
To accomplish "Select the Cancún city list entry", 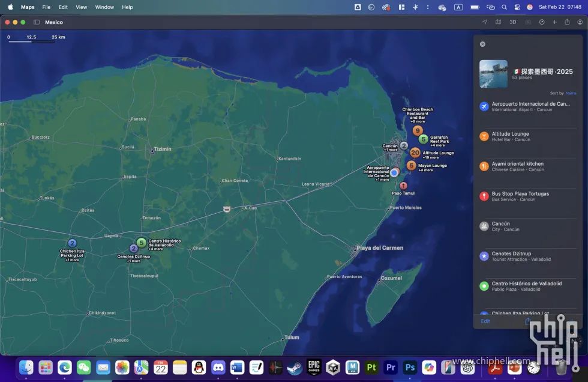I will (x=527, y=226).
